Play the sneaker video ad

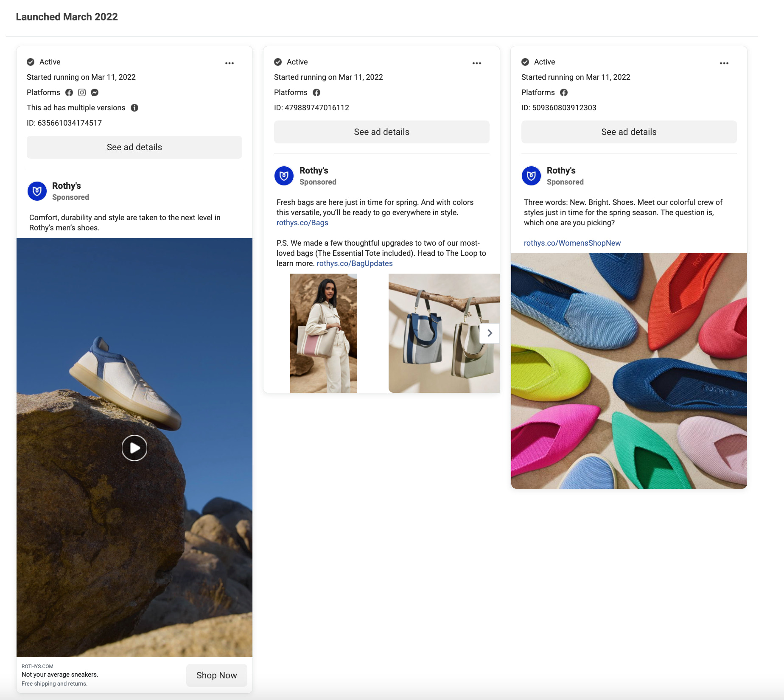134,448
